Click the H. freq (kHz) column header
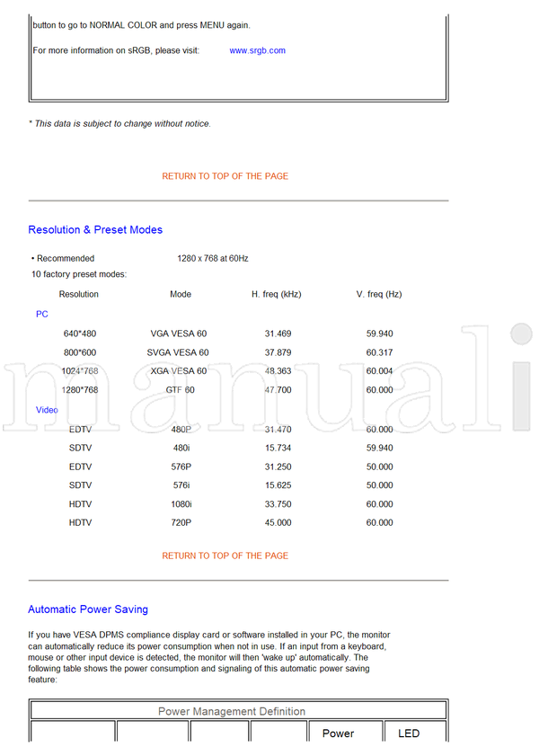 pyautogui.click(x=276, y=294)
